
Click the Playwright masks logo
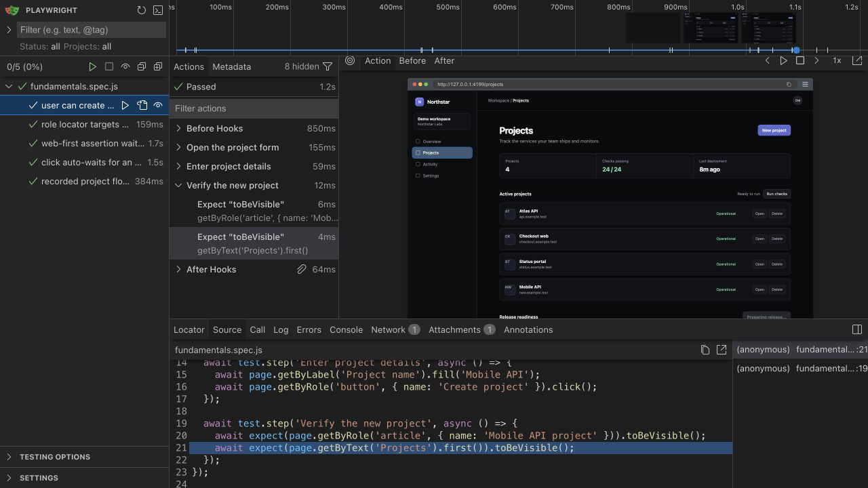click(x=12, y=10)
